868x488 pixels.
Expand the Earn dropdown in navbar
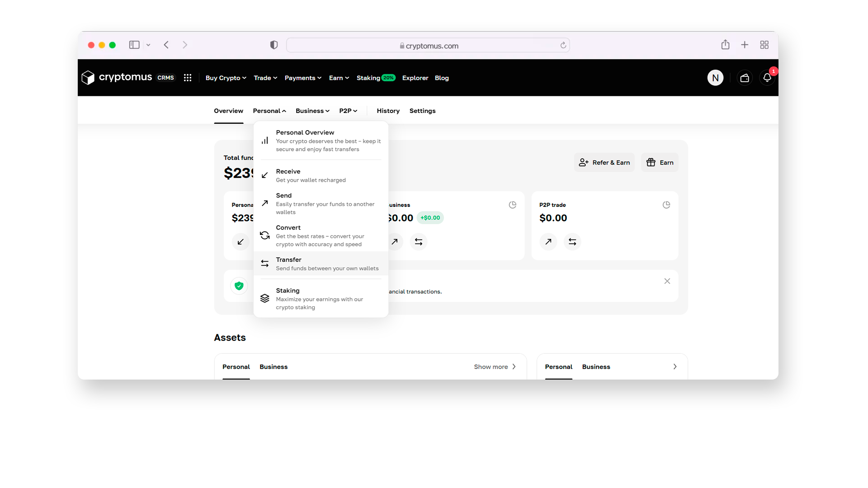tap(339, 78)
